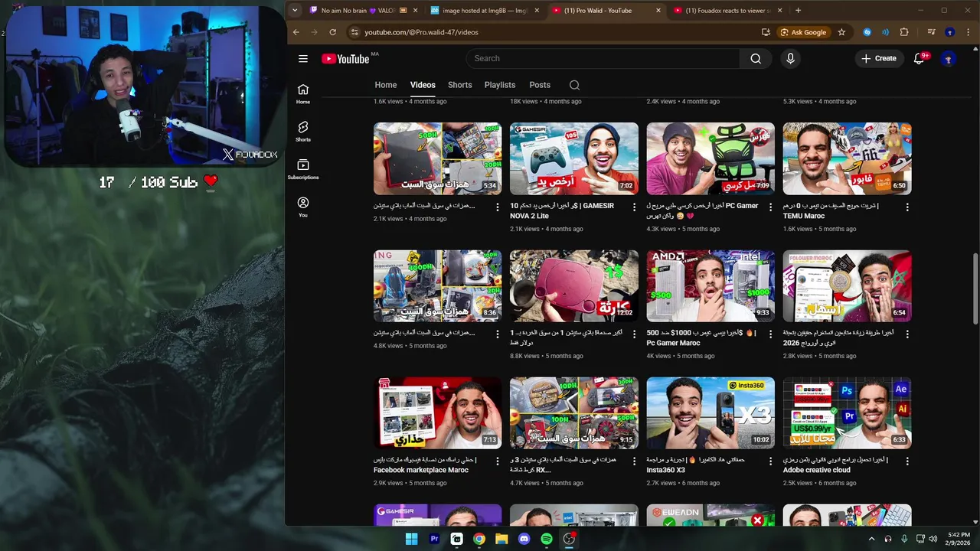Open the clock showing 5:42 PM
980x551 pixels.
coord(958,539)
